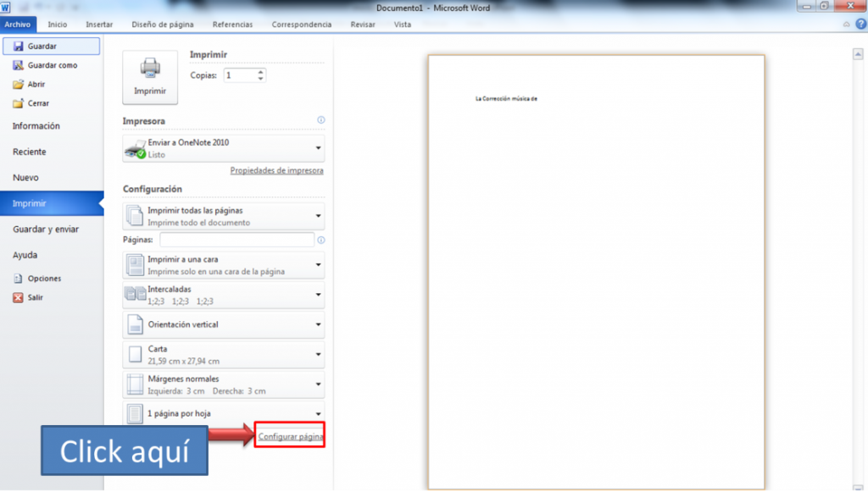Click the Opciones icon in sidebar
This screenshot has width=868, height=492.
(x=19, y=279)
